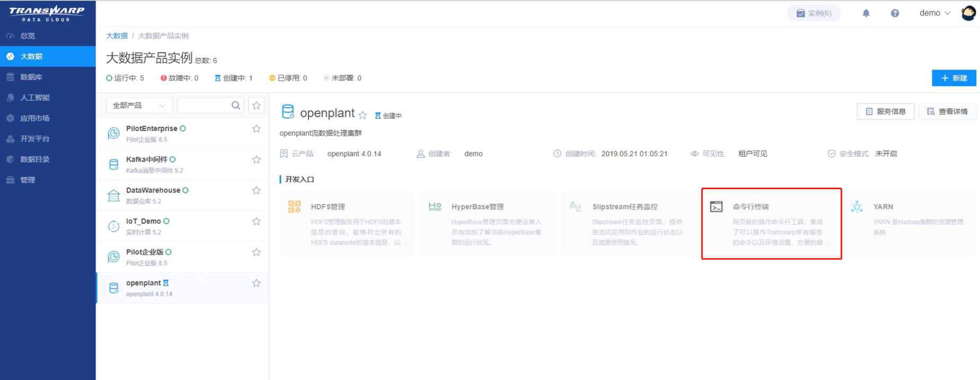The height and width of the screenshot is (380, 980).
Task: Click the YARN icon
Action: [x=857, y=207]
